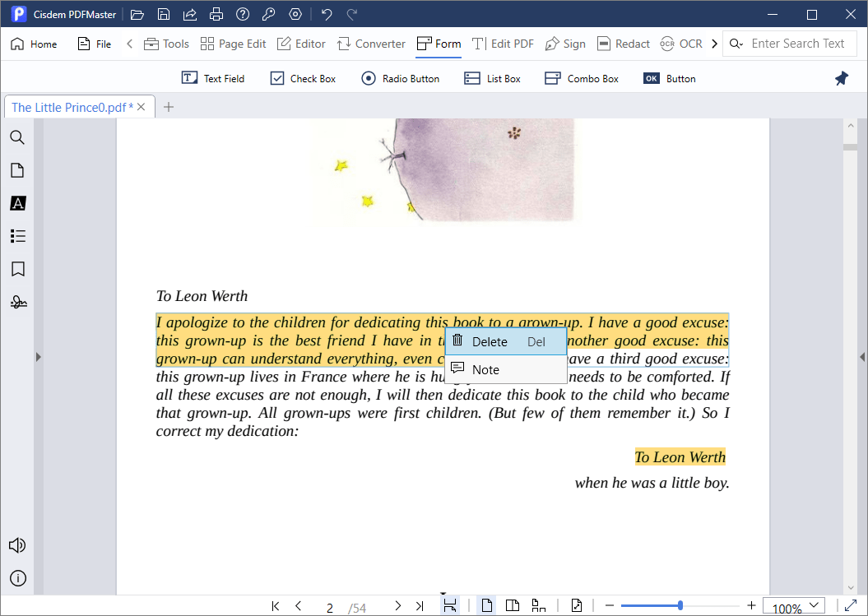Open the signatures panel in sidebar
Screen dimensions: 868x616
[x=18, y=302]
